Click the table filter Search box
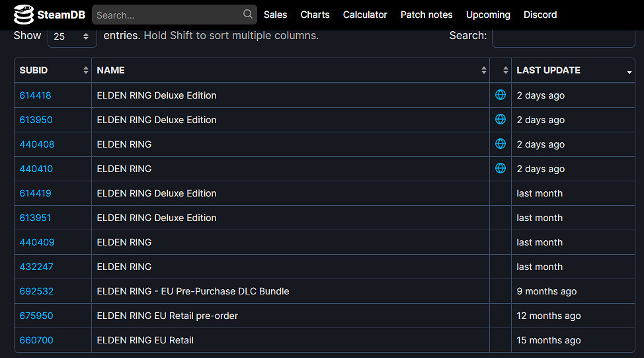The width and height of the screenshot is (644, 358). (563, 36)
